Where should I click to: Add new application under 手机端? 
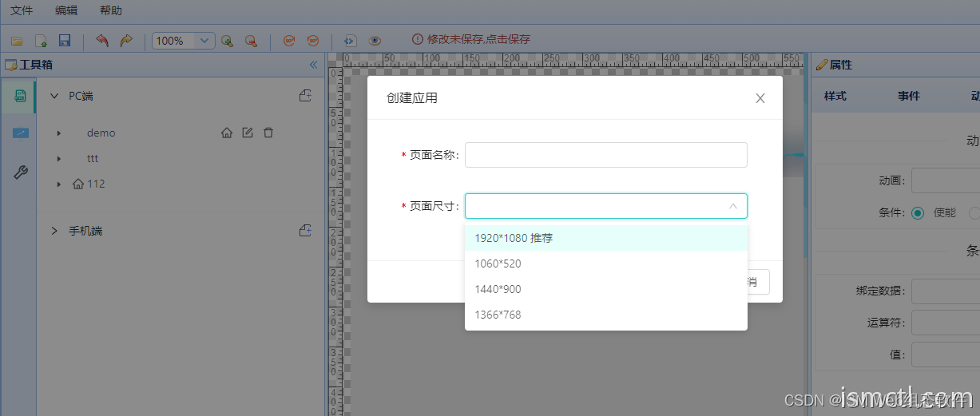(x=305, y=231)
